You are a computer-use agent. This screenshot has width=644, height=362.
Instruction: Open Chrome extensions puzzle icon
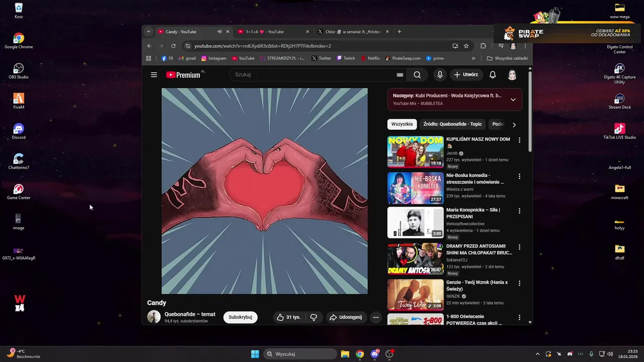coord(483,46)
